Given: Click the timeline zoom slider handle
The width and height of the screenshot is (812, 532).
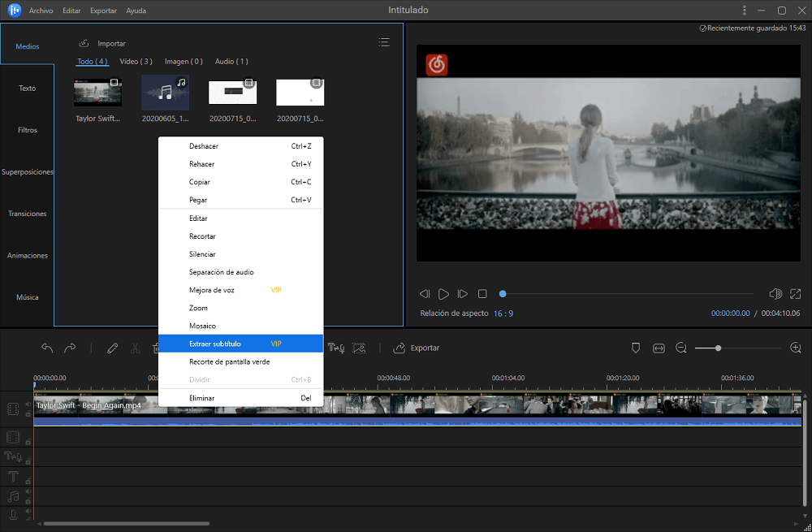Looking at the screenshot, I should [719, 348].
